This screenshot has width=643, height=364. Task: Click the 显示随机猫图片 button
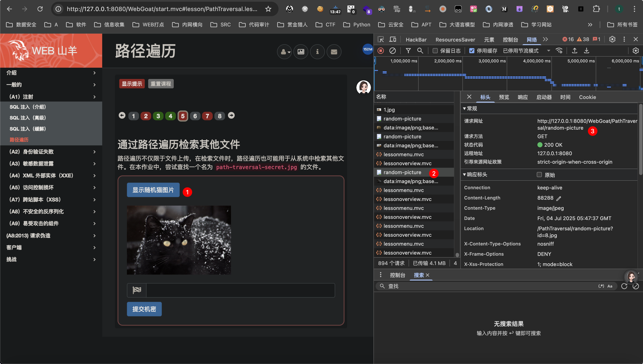coord(153,190)
